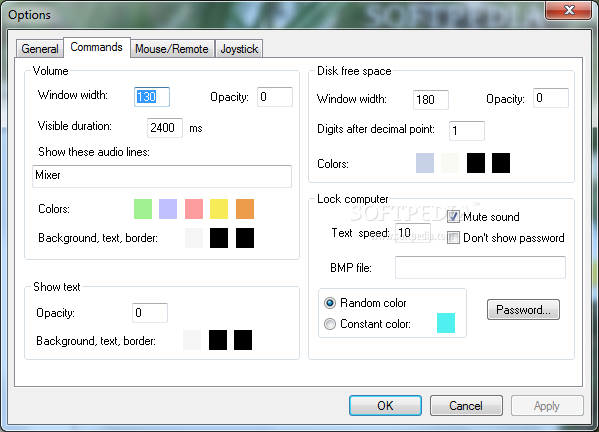
Task: Pick the off-white Disk free space swatch
Action: [450, 163]
